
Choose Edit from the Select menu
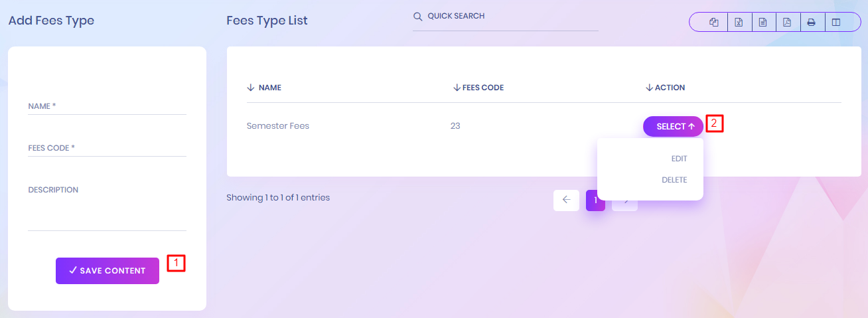[x=679, y=159]
